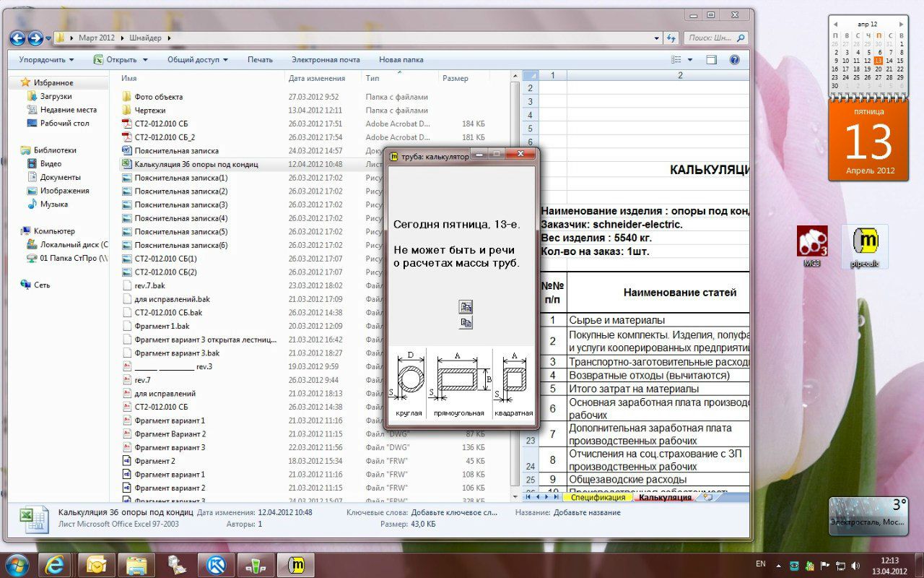Click the Back navigation arrow in Explorer

(x=17, y=38)
